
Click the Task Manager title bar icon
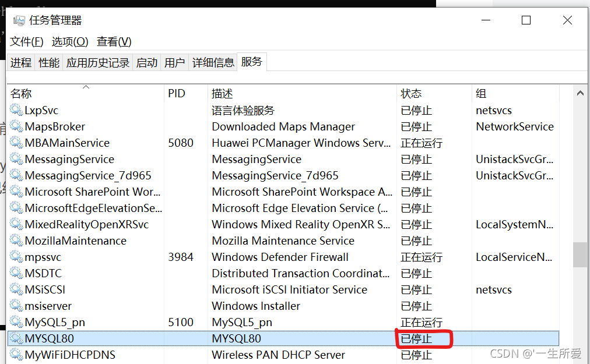19,20
